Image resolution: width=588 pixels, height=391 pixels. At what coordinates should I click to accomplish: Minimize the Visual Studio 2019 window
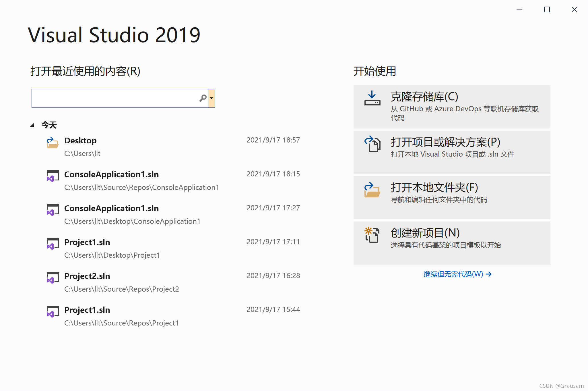click(519, 9)
